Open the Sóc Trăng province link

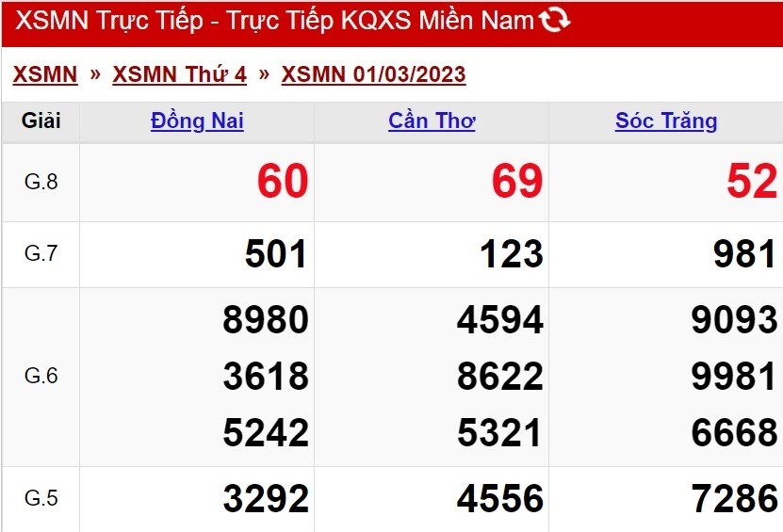[666, 121]
